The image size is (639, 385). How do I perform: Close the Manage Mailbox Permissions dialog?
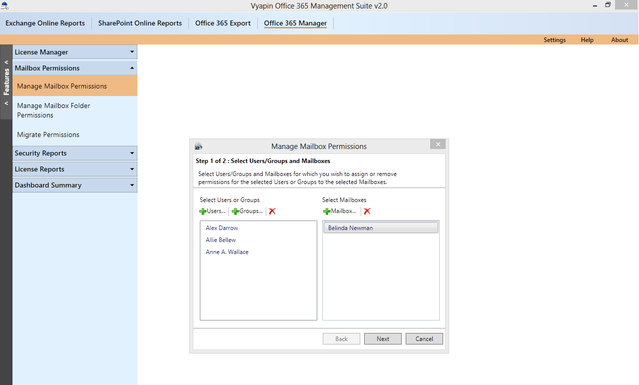(438, 144)
